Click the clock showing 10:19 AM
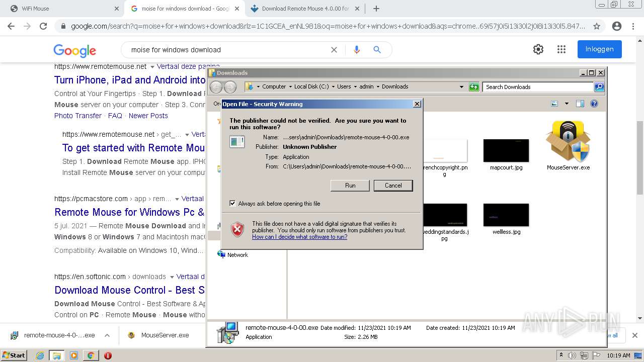Viewport: 644px width, 362px height. [618, 355]
